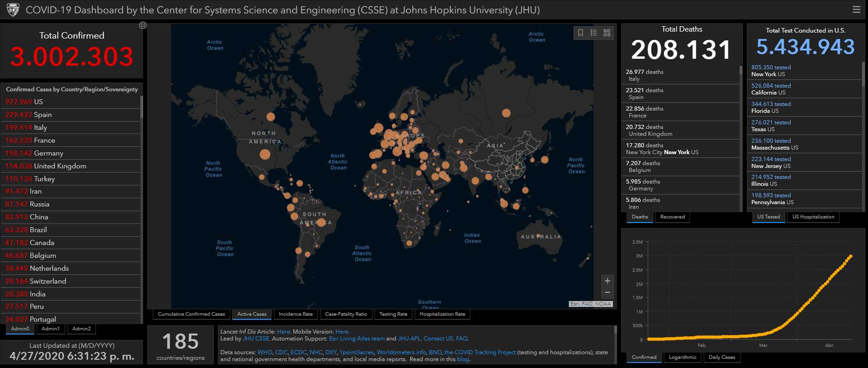The height and width of the screenshot is (368, 868).
Task: Show the Confirmed chart tab
Action: click(x=644, y=357)
